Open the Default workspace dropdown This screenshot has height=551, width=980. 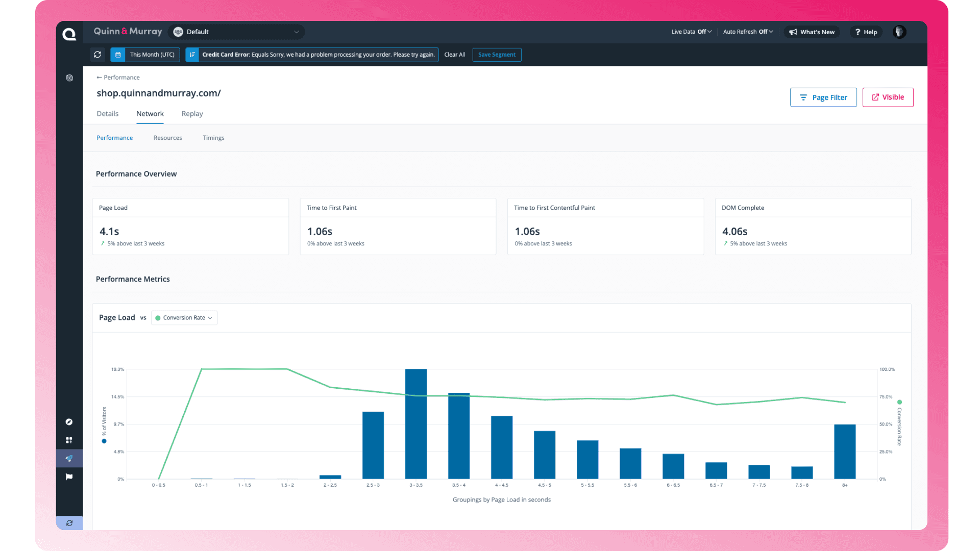coord(236,32)
